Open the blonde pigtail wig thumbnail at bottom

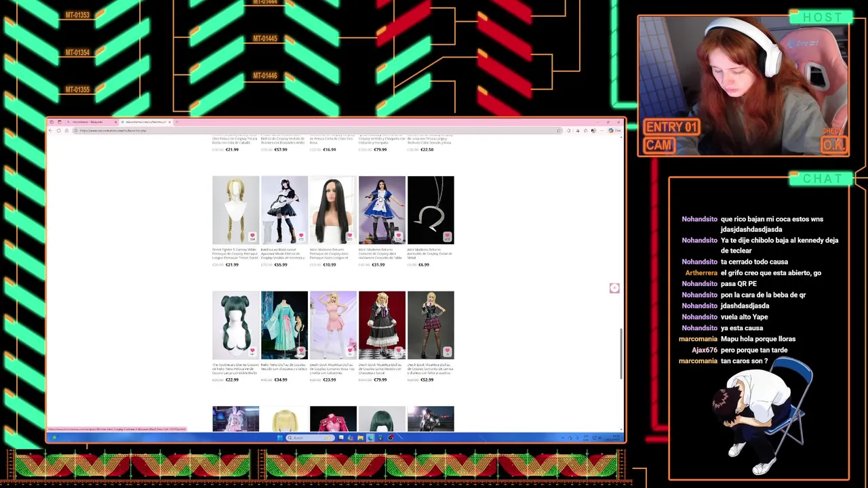click(284, 419)
